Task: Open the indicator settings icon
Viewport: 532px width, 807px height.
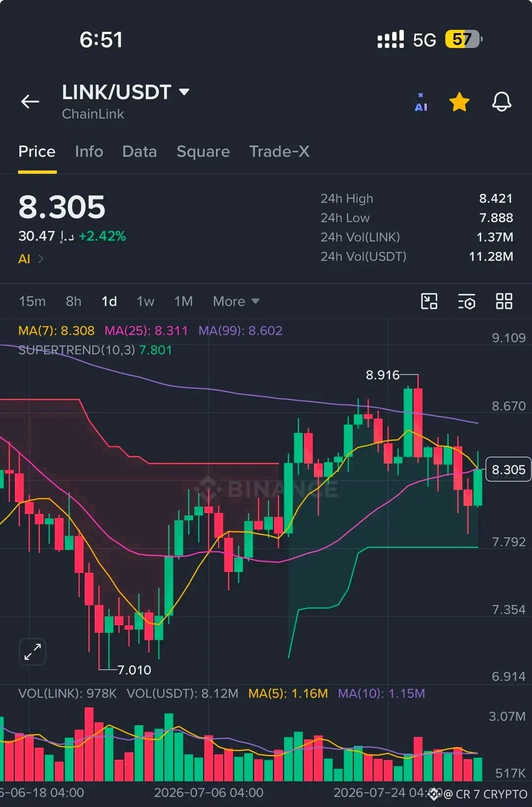Action: (466, 301)
